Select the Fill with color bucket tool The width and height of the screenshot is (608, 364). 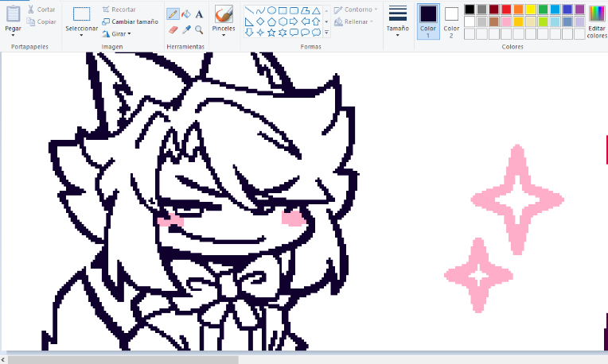tap(186, 14)
